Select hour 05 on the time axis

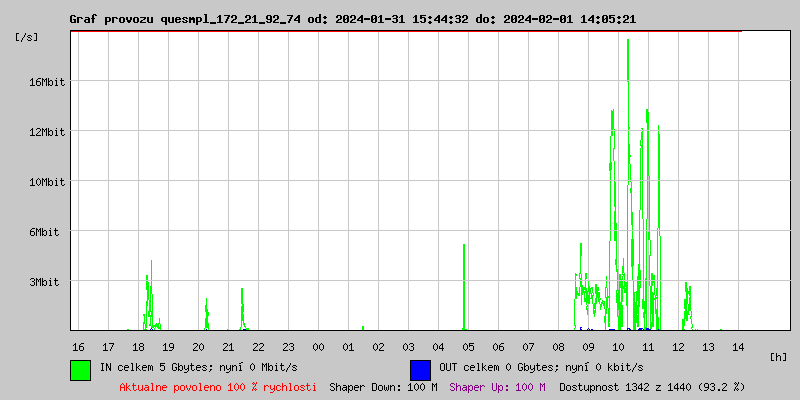[x=468, y=346]
